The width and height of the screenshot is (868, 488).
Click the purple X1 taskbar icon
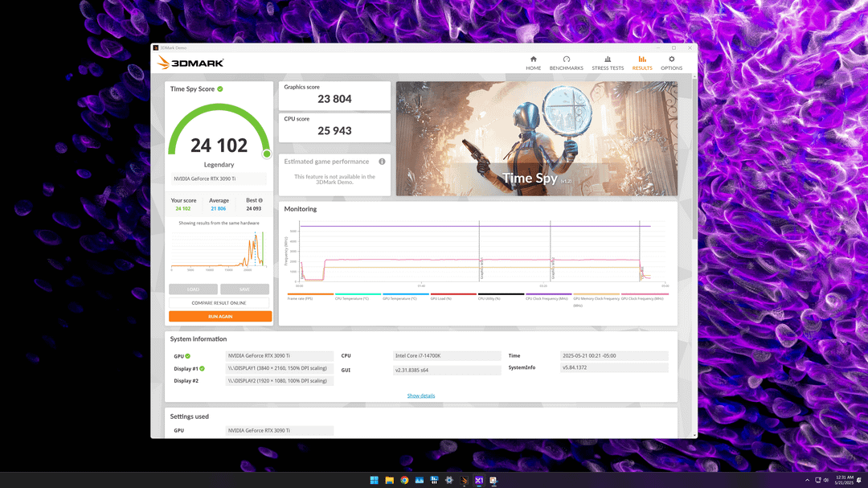(479, 480)
